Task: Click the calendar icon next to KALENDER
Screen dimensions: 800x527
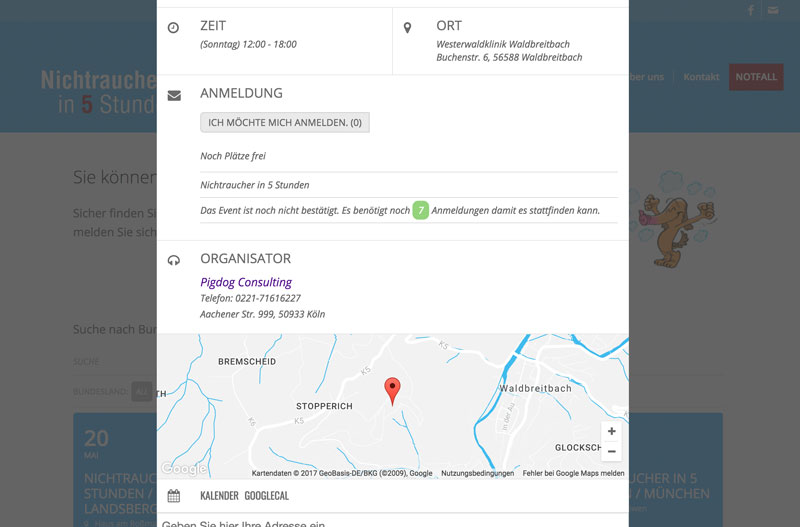Action: point(174,496)
